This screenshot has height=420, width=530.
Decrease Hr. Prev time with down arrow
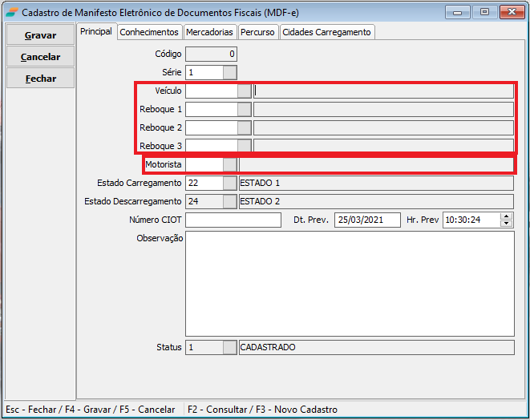(506, 224)
